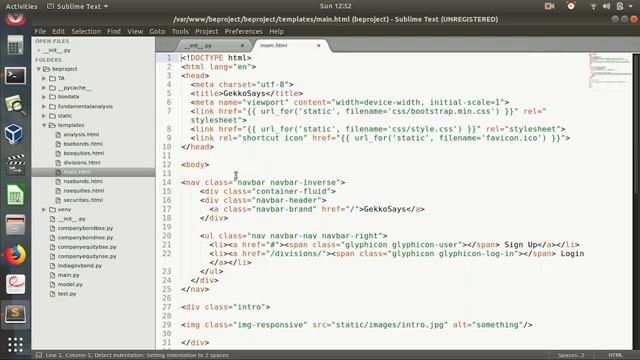Open test.py in sidebar
Screen dimensions: 640x360
(x=67, y=294)
